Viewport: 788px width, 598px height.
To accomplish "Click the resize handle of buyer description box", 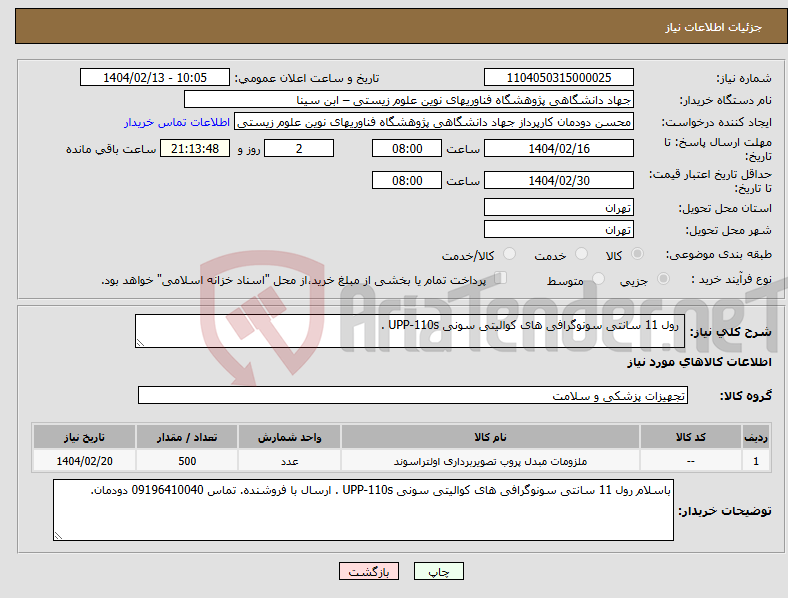I will click(x=58, y=536).
